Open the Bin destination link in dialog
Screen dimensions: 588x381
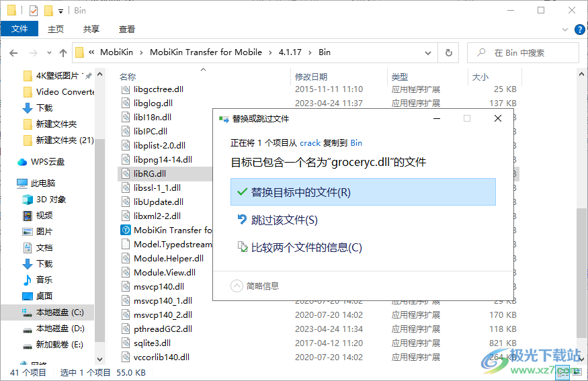pos(356,143)
